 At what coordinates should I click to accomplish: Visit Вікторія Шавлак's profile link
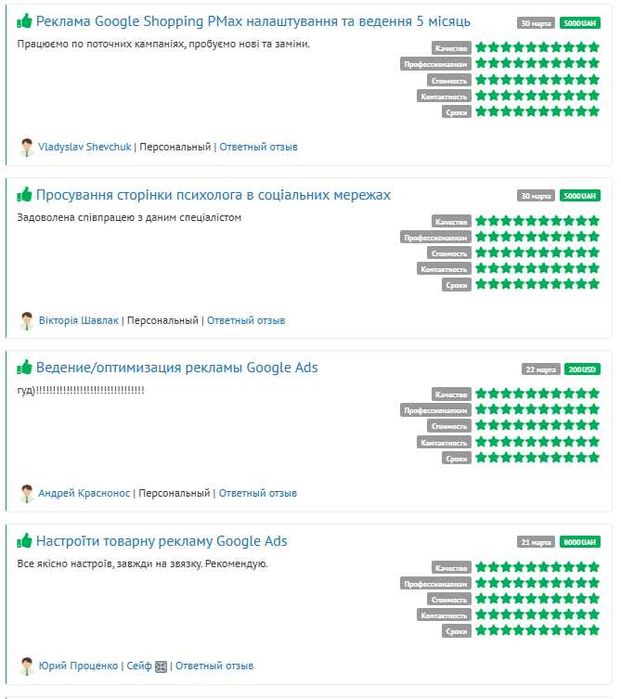[x=78, y=320]
